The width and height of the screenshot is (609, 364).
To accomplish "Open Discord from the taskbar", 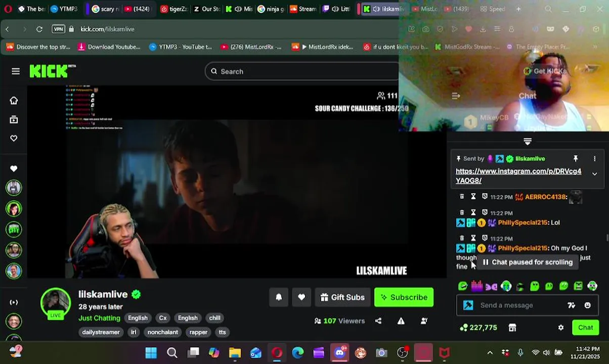I will tap(339, 352).
